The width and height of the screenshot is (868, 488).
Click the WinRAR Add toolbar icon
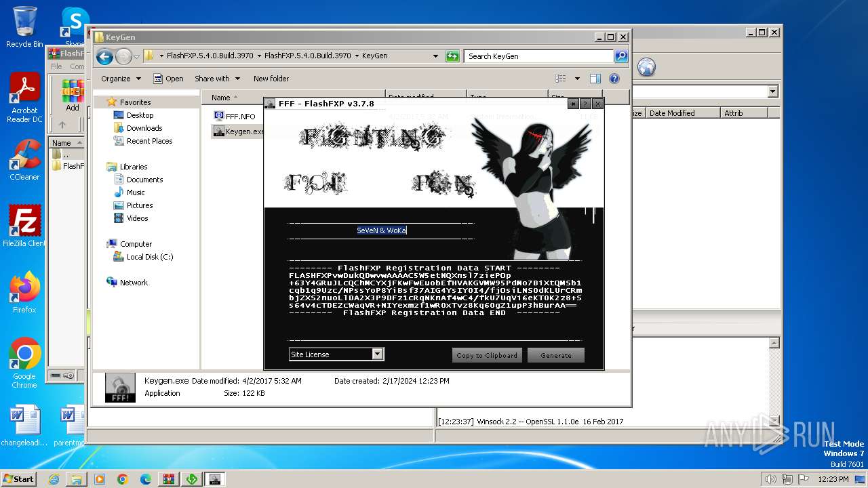pos(72,96)
